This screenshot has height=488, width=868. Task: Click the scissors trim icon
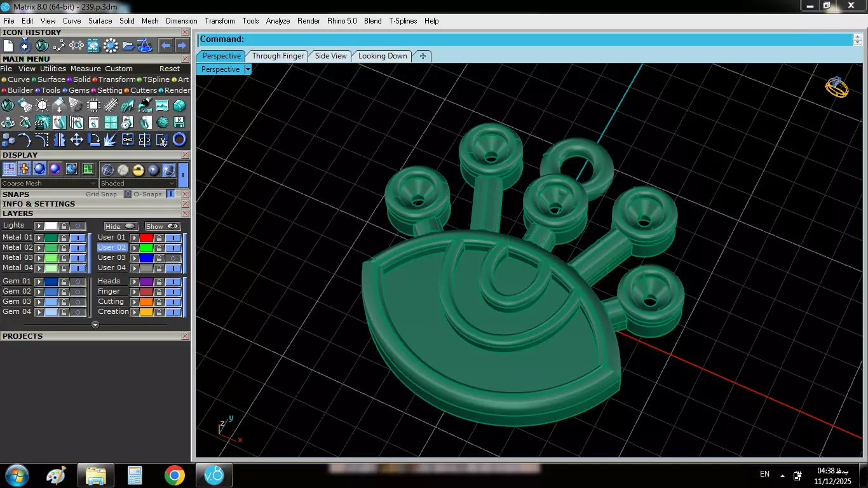[x=163, y=139]
